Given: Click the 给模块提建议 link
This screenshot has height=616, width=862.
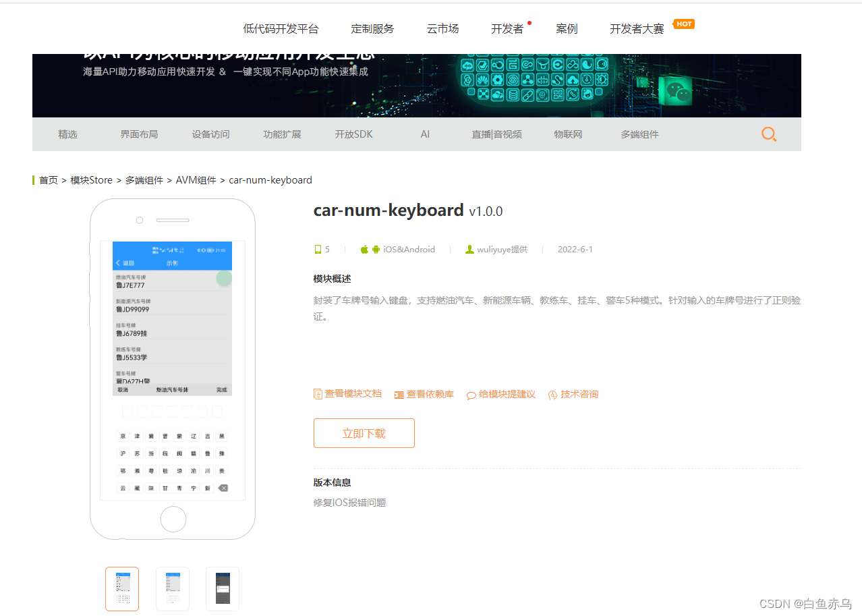Looking at the screenshot, I should point(507,395).
